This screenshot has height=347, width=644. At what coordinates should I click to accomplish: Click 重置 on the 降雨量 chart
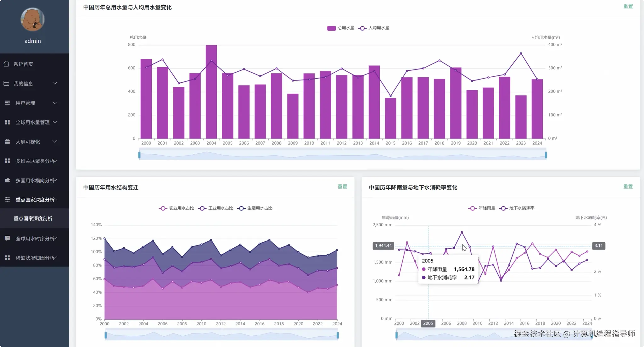(x=628, y=186)
